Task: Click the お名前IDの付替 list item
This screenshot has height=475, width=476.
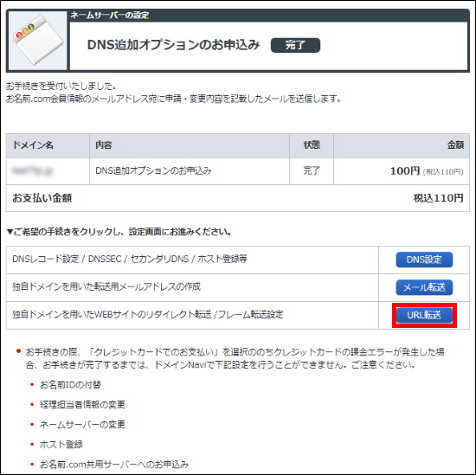Action: click(70, 385)
